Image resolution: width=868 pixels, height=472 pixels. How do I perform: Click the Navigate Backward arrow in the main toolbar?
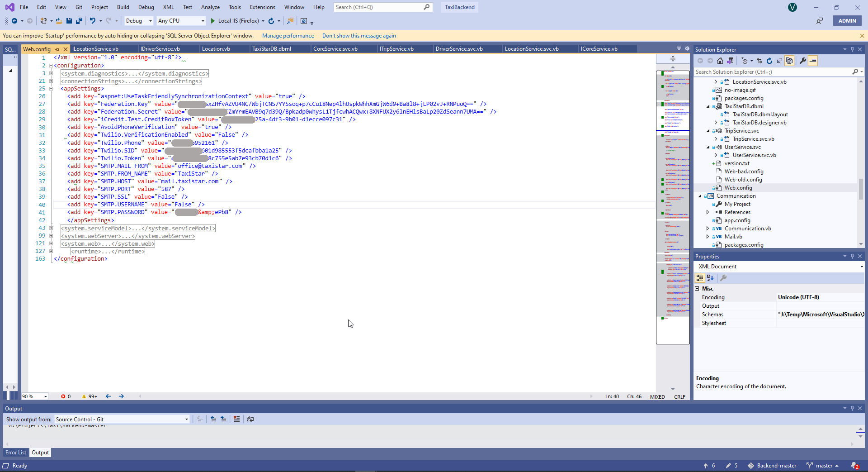(x=14, y=21)
